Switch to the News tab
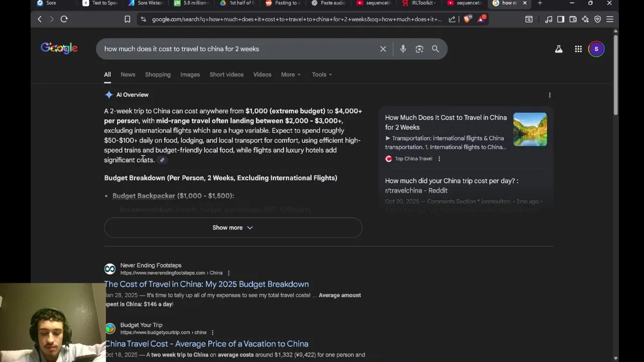This screenshot has height=362, width=644. (128, 74)
